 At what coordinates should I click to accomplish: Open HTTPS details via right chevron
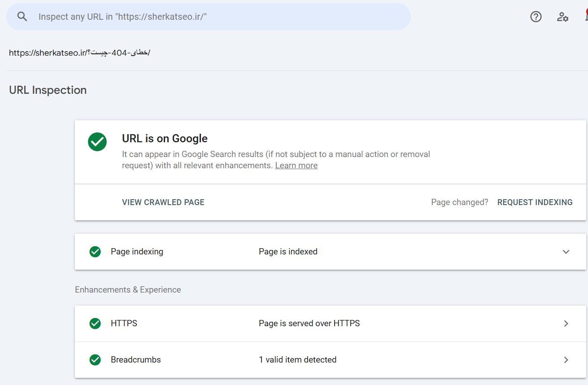566,324
